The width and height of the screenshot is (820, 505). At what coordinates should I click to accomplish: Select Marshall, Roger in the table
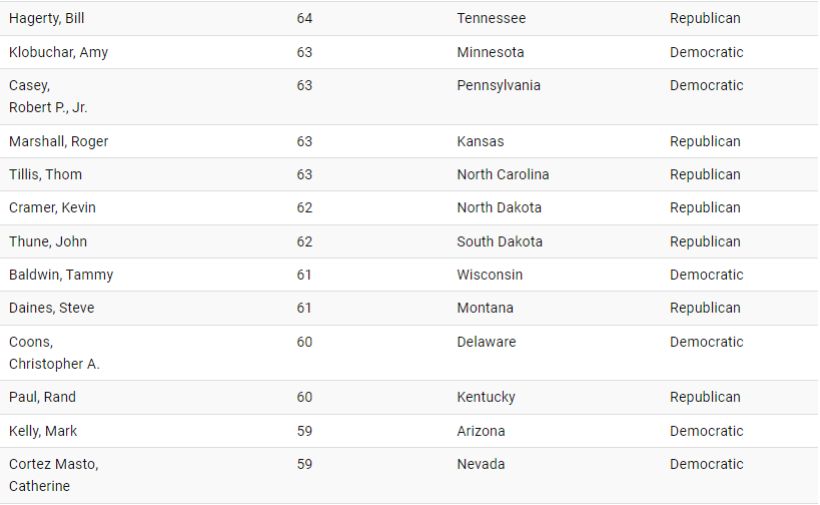[x=58, y=141]
